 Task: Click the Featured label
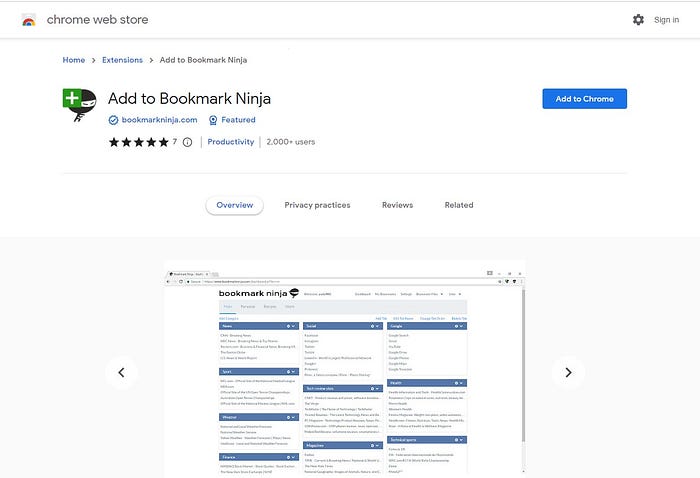click(238, 120)
